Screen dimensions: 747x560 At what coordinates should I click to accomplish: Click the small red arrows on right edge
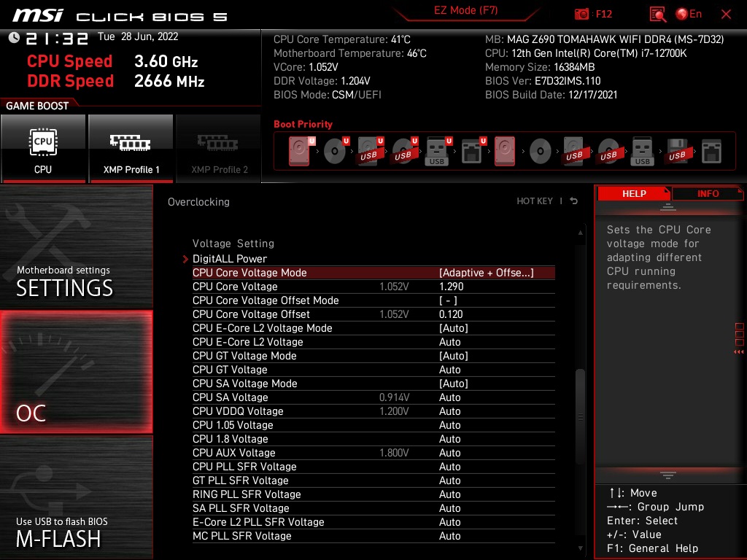point(738,352)
